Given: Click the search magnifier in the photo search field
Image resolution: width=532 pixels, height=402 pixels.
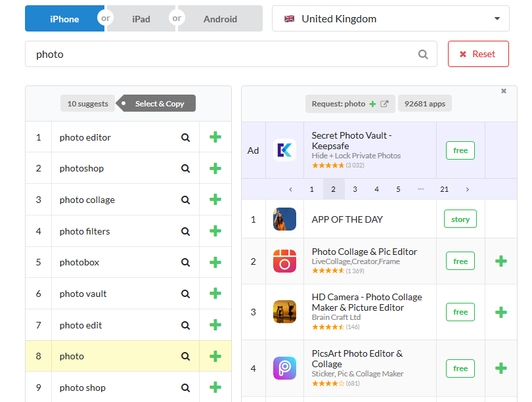Looking at the screenshot, I should (x=424, y=55).
